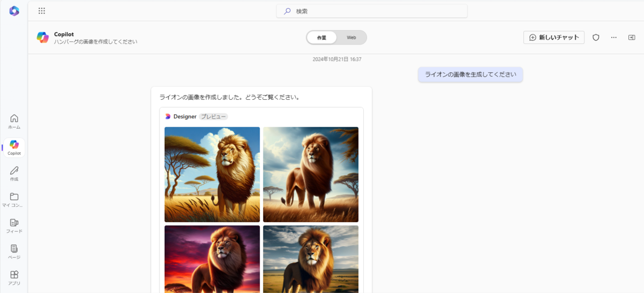The image size is (644, 293).
Task: Open the top-right lion image under cloudy sky
Action: 311,174
